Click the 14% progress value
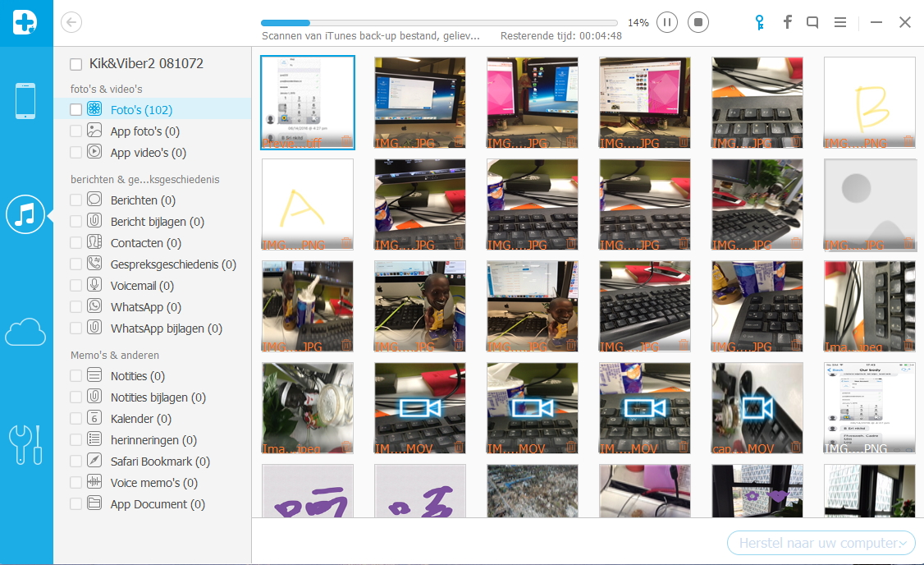 pos(638,22)
